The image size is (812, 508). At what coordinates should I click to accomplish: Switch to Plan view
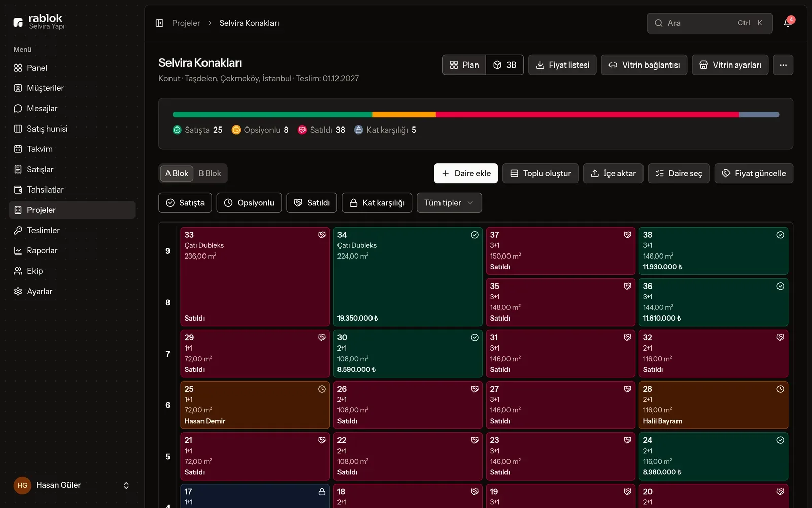coord(464,65)
